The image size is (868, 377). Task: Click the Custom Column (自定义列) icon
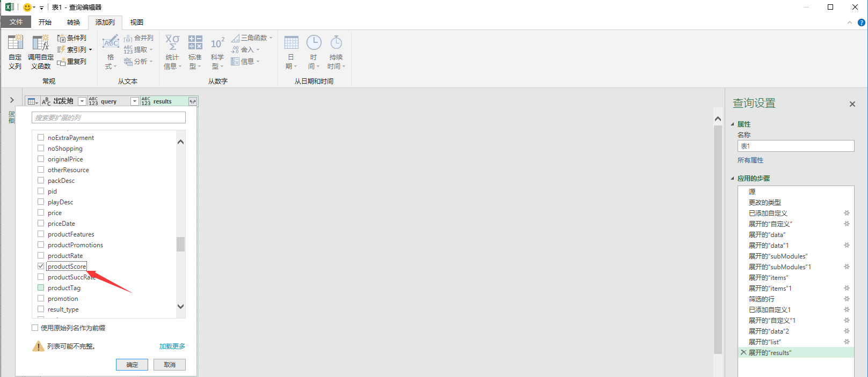[x=15, y=42]
